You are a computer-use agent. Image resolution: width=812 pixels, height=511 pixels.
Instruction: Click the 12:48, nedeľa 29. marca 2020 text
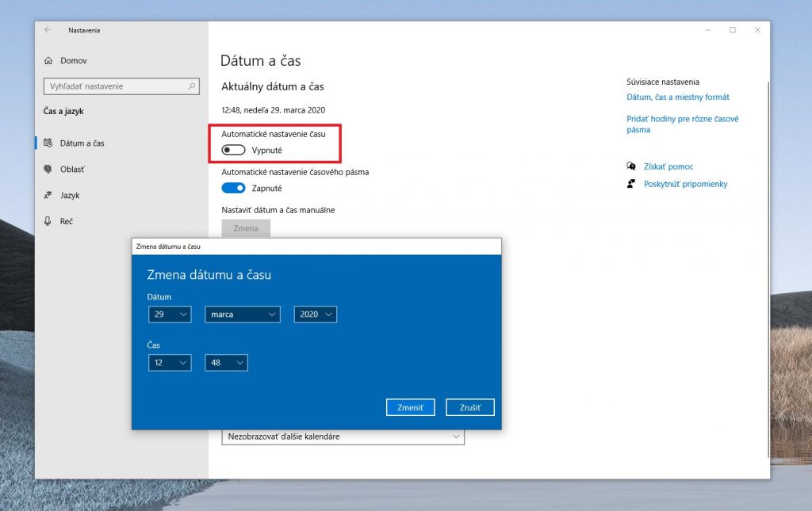[274, 110]
